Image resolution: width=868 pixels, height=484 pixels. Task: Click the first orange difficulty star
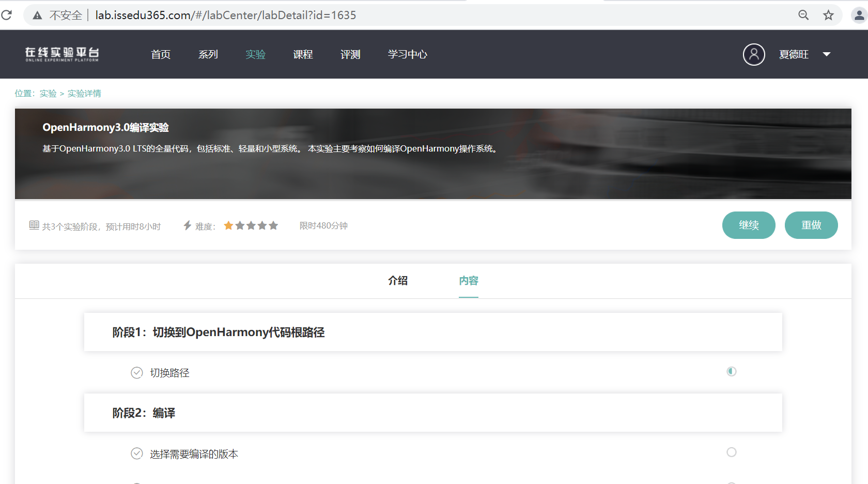click(x=228, y=225)
